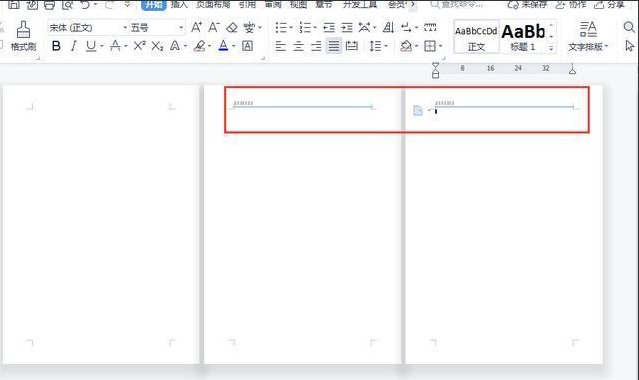Toggle justify alignment
Image resolution: width=639 pixels, height=380 pixels.
coord(334,46)
